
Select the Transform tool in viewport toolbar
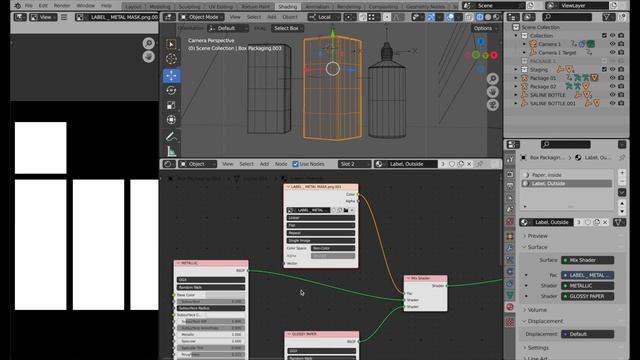click(x=171, y=120)
